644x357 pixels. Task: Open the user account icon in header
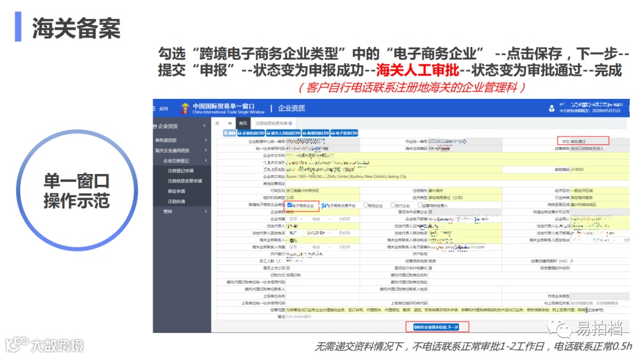(552, 108)
